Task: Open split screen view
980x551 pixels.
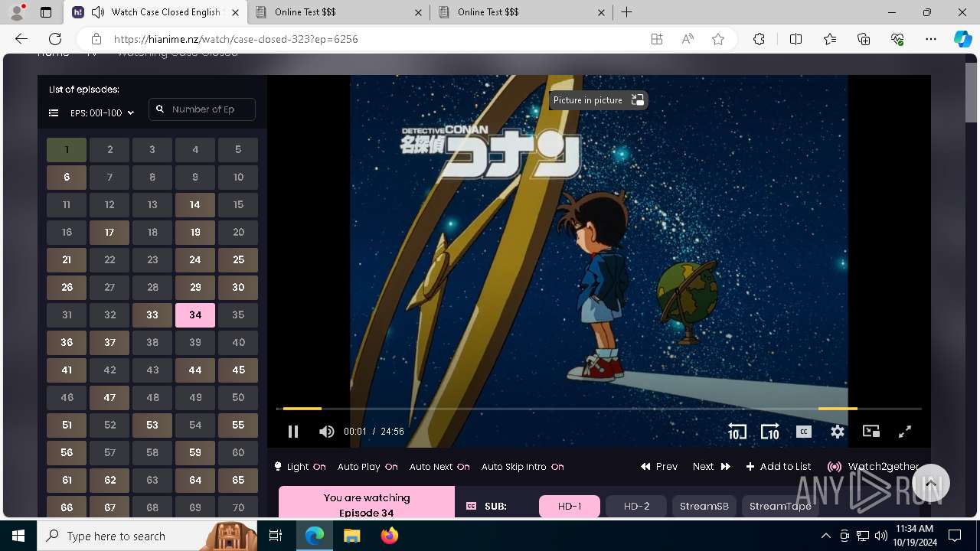Action: pos(795,39)
